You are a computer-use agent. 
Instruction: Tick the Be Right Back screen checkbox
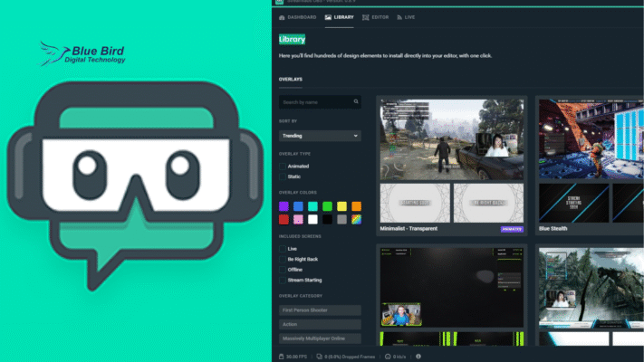[x=283, y=258]
